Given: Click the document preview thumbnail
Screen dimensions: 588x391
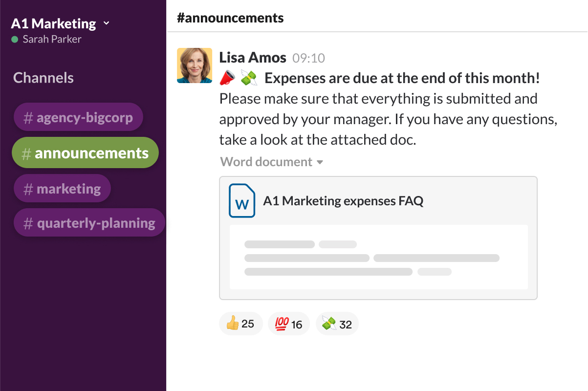Looking at the screenshot, I should tap(378, 257).
